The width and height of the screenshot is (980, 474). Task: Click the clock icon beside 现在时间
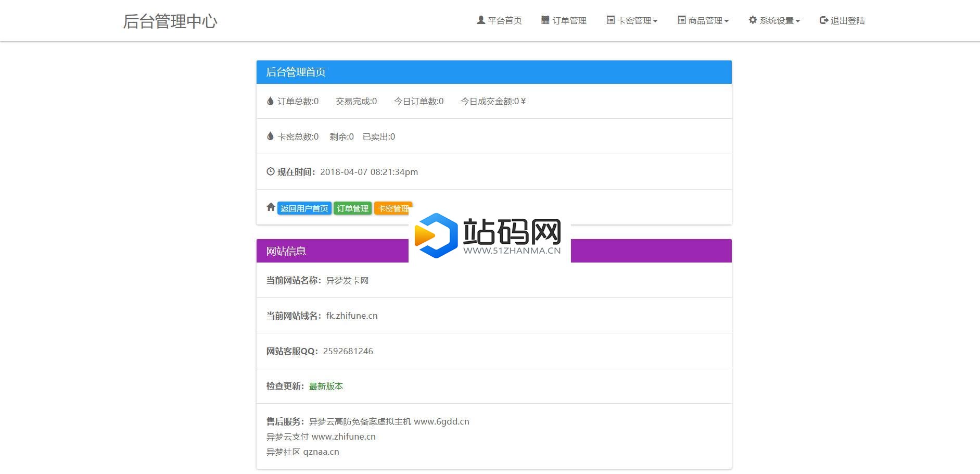point(271,171)
